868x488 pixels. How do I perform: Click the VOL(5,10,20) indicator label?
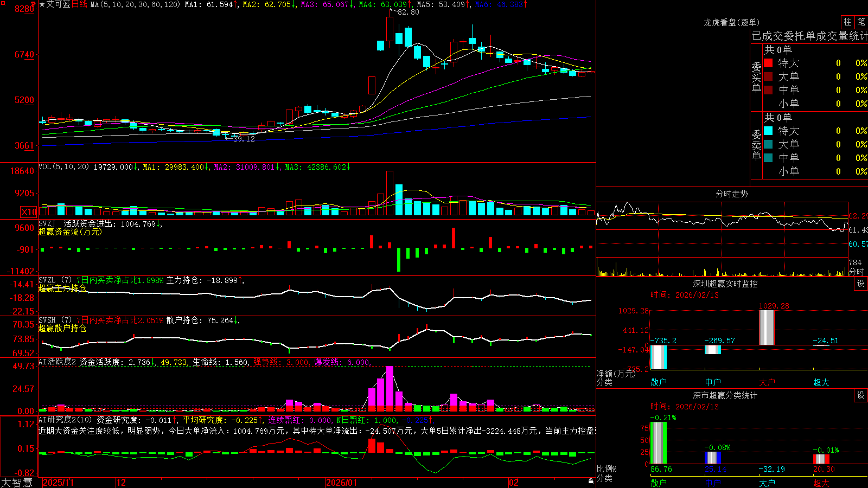click(63, 167)
